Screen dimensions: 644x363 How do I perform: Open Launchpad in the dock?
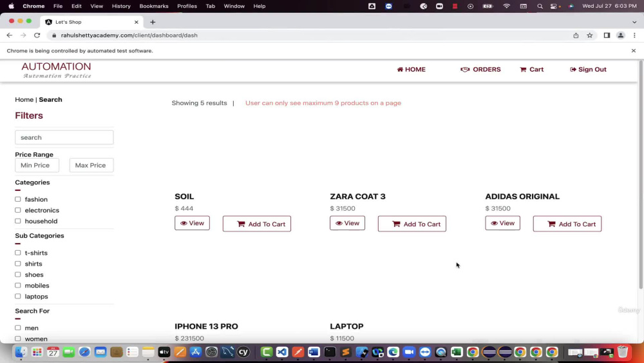(x=37, y=352)
